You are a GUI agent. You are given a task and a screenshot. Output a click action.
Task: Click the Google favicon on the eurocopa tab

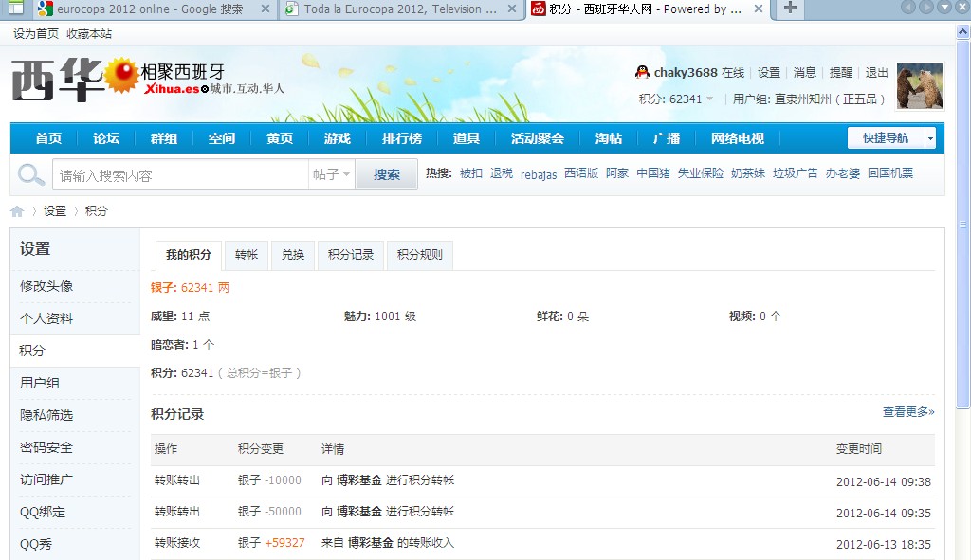pos(43,9)
